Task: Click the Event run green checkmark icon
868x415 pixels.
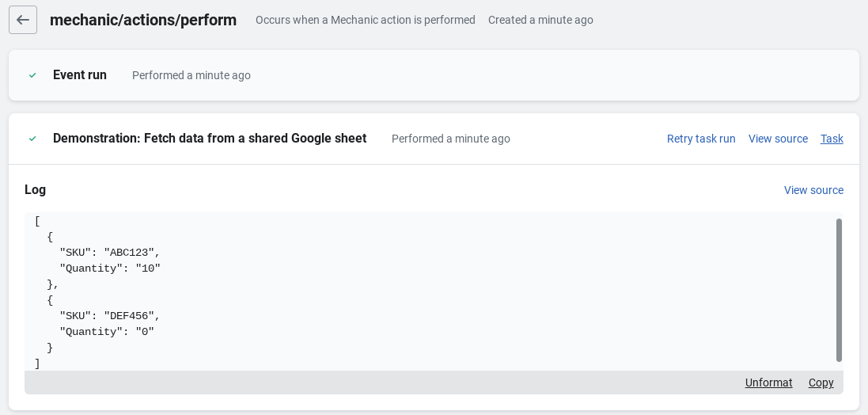Action: point(32,75)
